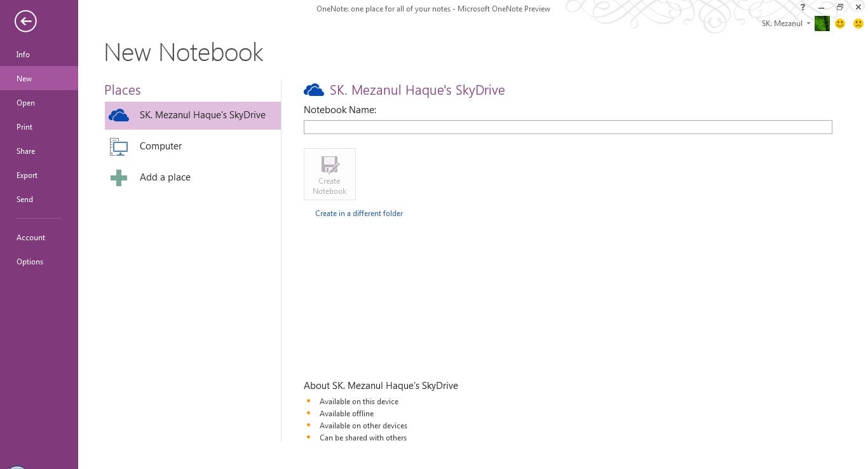This screenshot has width=868, height=469.
Task: Click the SkyDrive cloud icon in Places
Action: (x=119, y=116)
